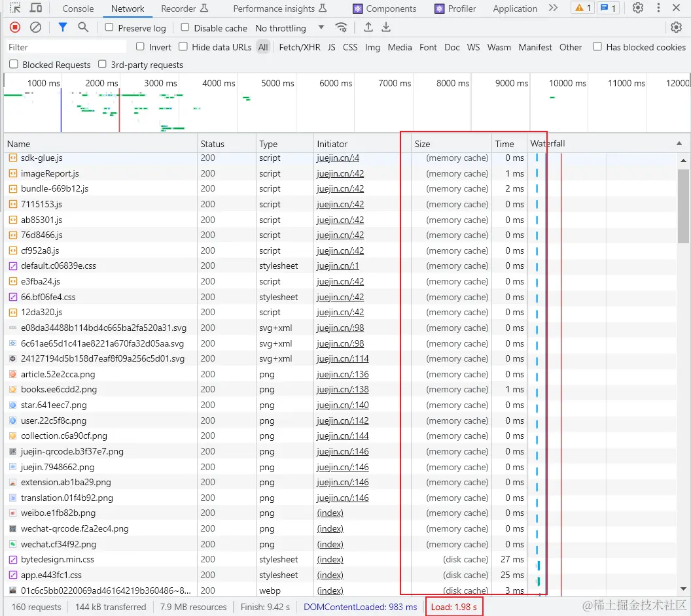691x616 pixels.
Task: Close the DevTools panel
Action: point(676,8)
